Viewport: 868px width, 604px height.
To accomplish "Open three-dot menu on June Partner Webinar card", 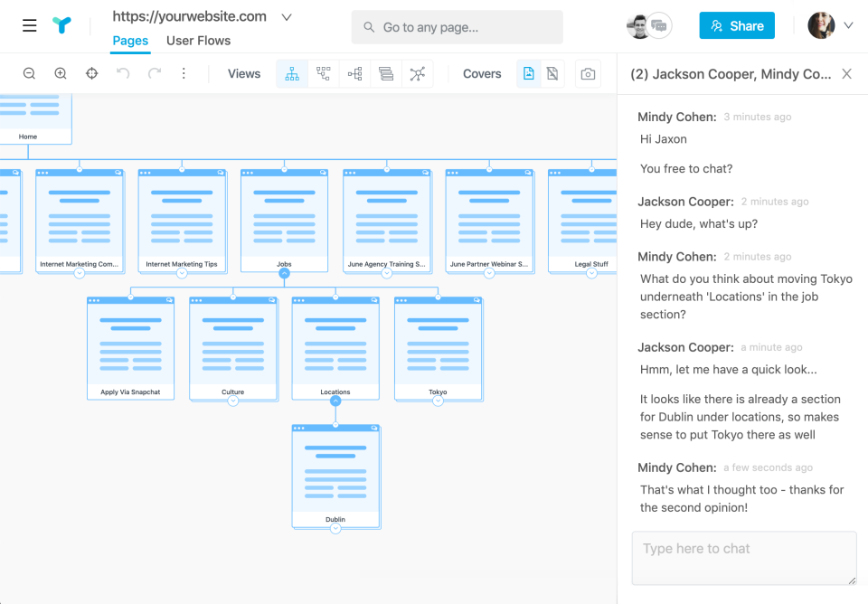I will pyautogui.click(x=452, y=173).
